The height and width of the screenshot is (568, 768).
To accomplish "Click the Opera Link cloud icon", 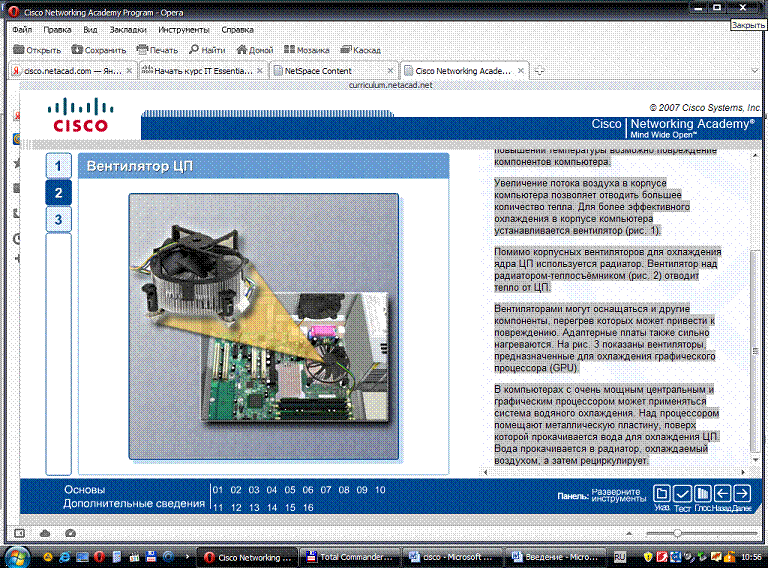I will (x=46, y=533).
